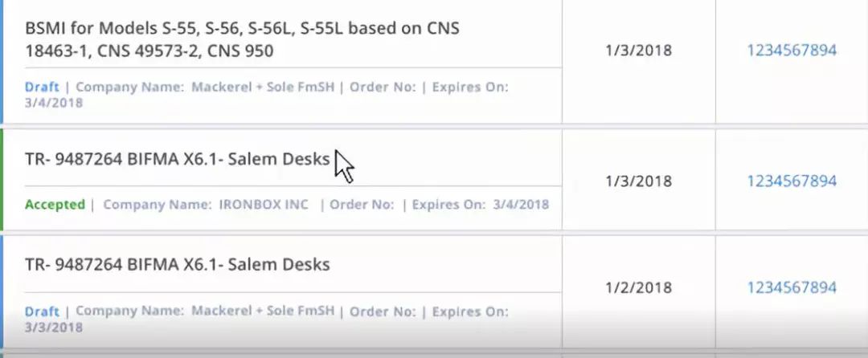Click the 1/3/2018 date in the IRONBOX row
Image resolution: width=868 pixels, height=358 pixels.
[x=638, y=181]
